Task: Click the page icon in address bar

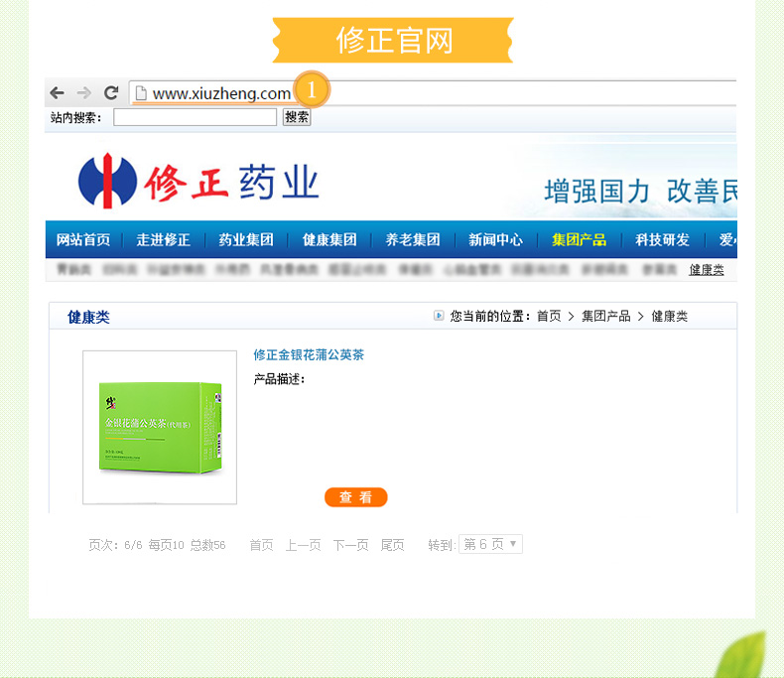Action: pos(141,93)
